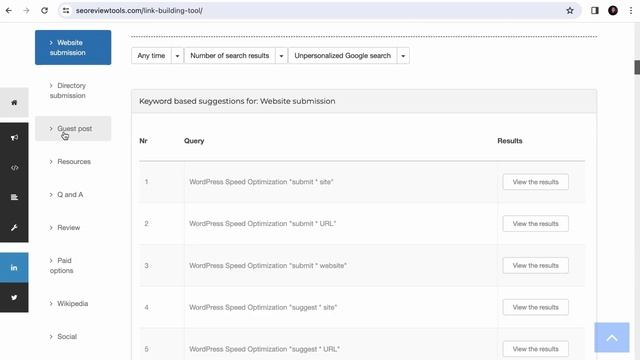Share on LinkedIn via sidebar icon
640x360 pixels.
tap(14, 268)
